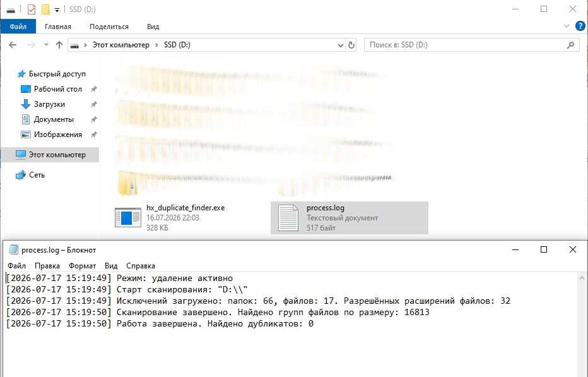Screen dimensions: 588x377
Task: Click the process.log file name in Explorer
Action: point(326,208)
